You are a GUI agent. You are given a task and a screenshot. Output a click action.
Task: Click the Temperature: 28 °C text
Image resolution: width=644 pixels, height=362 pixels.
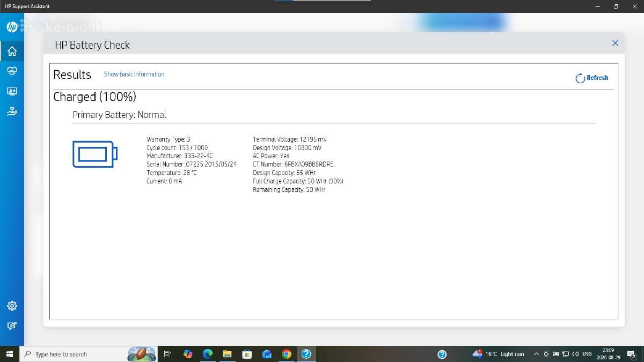pos(172,173)
